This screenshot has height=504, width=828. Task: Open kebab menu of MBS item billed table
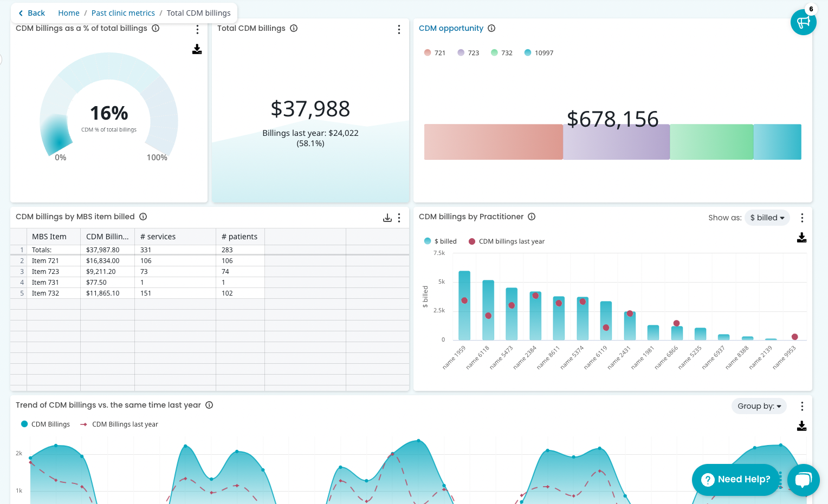pyautogui.click(x=399, y=218)
